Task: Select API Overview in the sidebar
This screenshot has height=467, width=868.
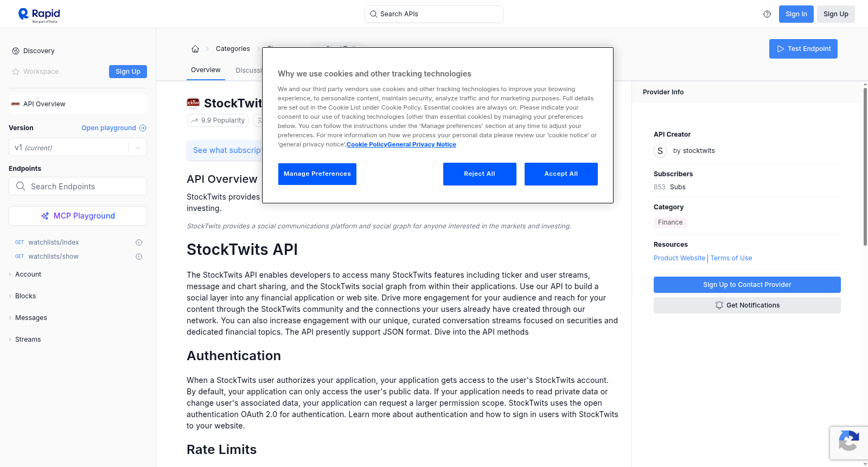Action: point(78,104)
